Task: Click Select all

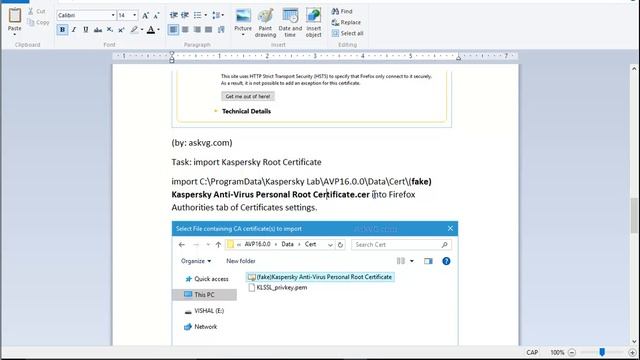Action: pos(347,33)
